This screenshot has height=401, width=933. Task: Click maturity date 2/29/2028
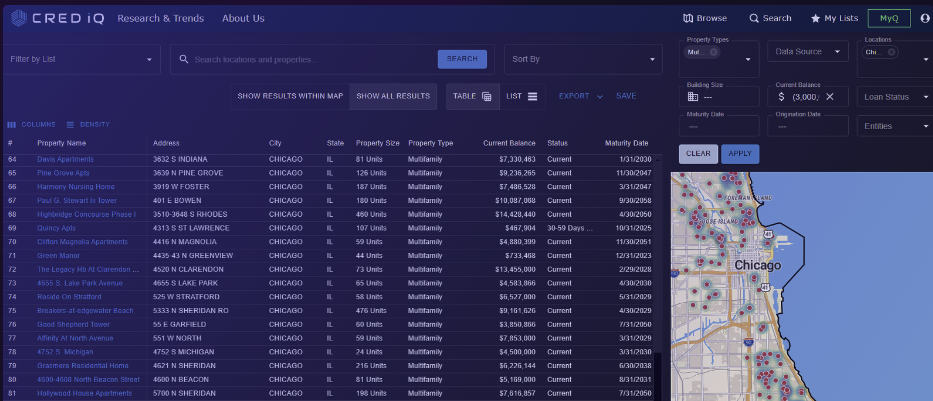click(633, 270)
